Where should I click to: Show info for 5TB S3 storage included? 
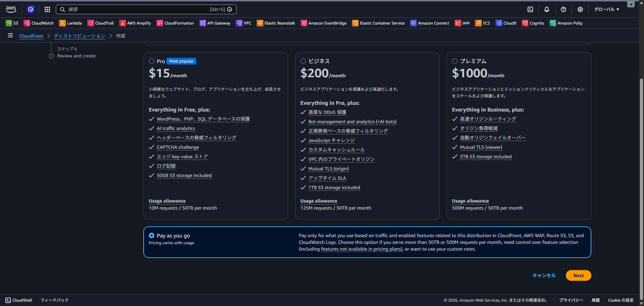pos(486,157)
